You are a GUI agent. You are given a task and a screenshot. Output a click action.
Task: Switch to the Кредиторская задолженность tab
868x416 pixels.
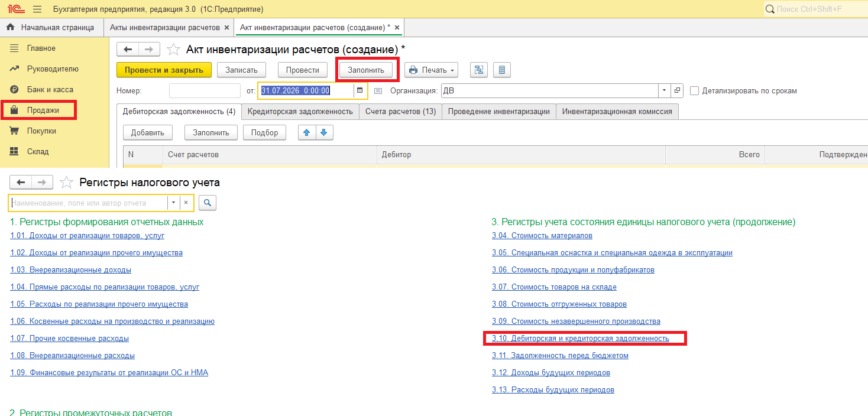[x=300, y=111]
